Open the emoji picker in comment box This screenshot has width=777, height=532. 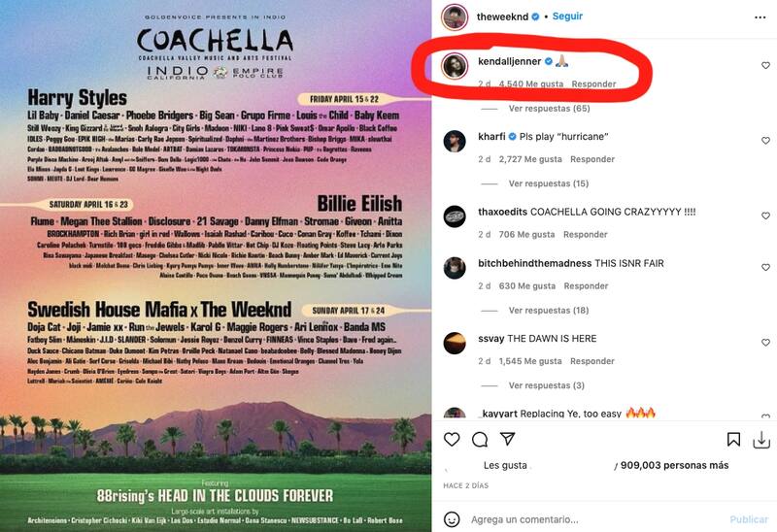tap(452, 519)
